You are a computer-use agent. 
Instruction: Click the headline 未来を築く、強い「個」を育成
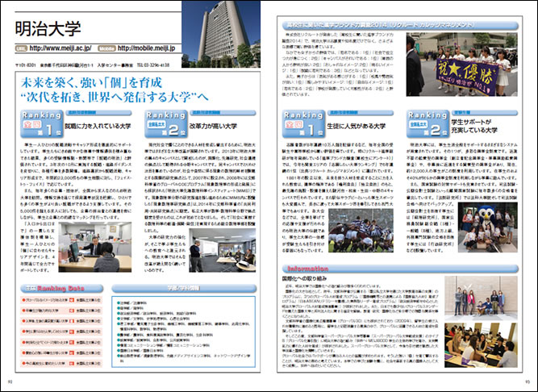91,83
